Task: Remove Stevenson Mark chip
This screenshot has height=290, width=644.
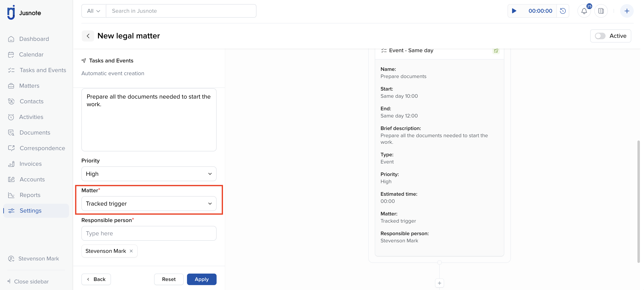Action: (x=131, y=251)
